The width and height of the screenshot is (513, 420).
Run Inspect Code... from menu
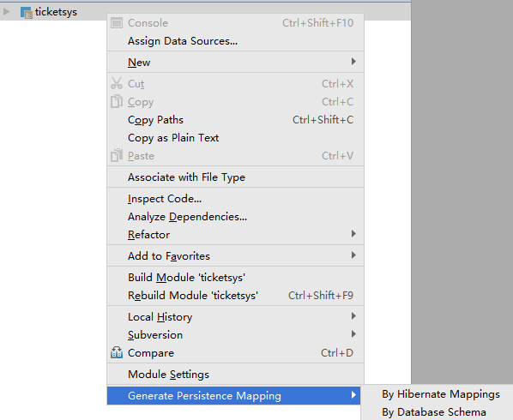pyautogui.click(x=235, y=198)
